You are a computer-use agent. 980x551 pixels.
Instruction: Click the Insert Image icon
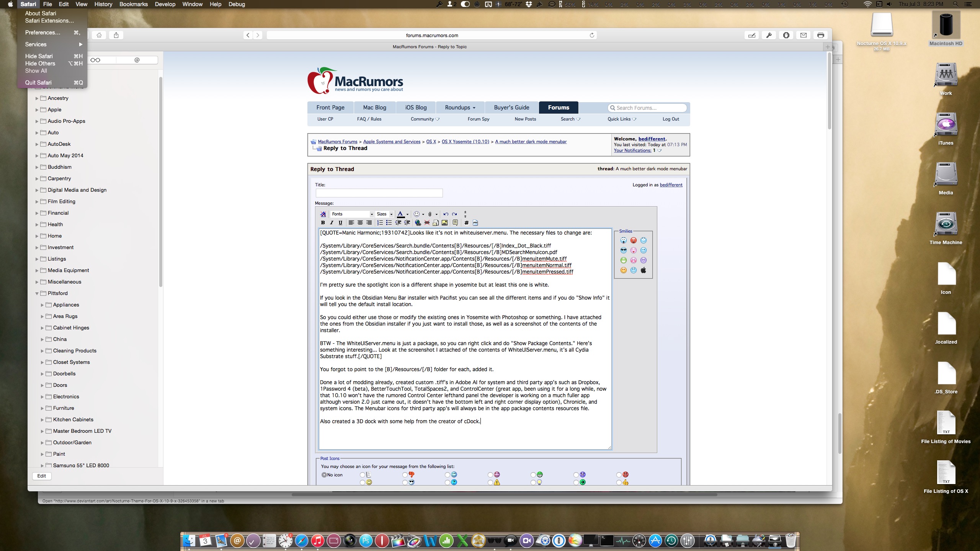[444, 223]
